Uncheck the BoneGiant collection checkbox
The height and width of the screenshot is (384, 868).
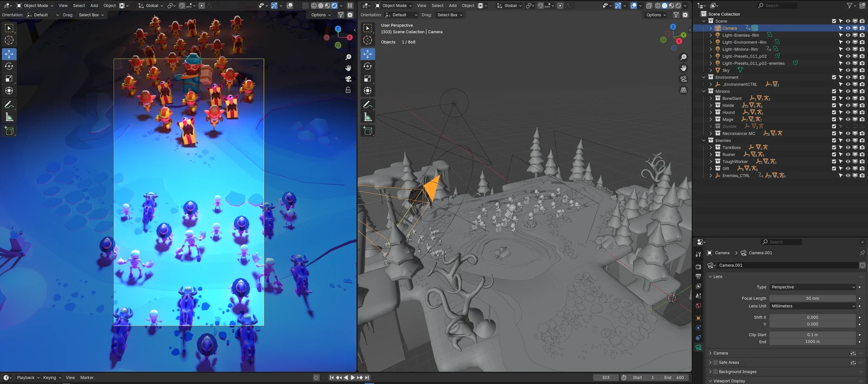pyautogui.click(x=834, y=98)
